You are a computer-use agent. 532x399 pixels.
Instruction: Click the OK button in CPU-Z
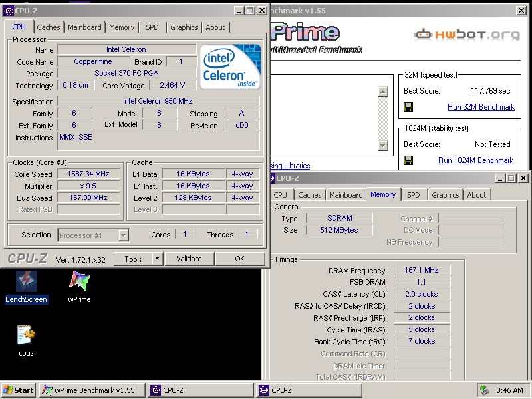[239, 259]
